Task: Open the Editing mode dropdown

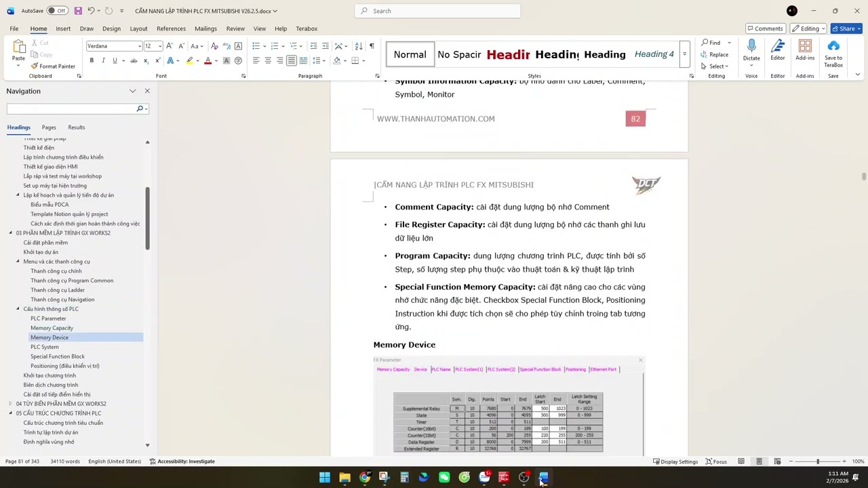Action: tap(808, 28)
